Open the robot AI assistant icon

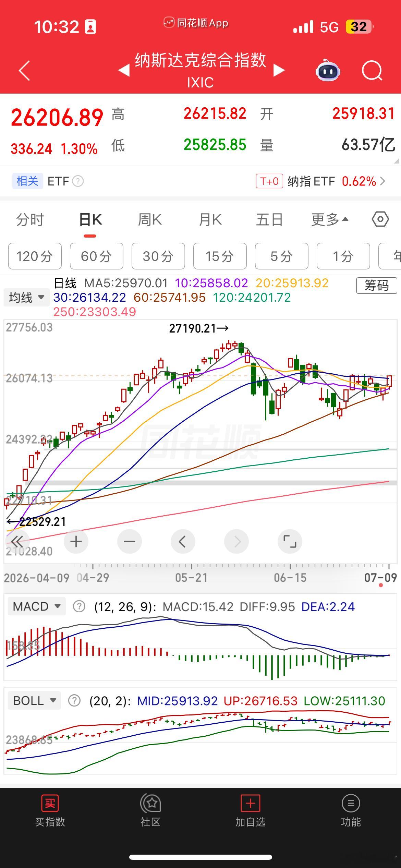(328, 70)
